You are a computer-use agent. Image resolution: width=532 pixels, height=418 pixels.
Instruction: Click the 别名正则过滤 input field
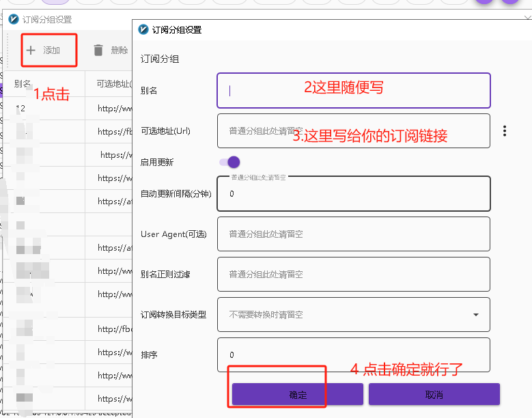pos(354,274)
